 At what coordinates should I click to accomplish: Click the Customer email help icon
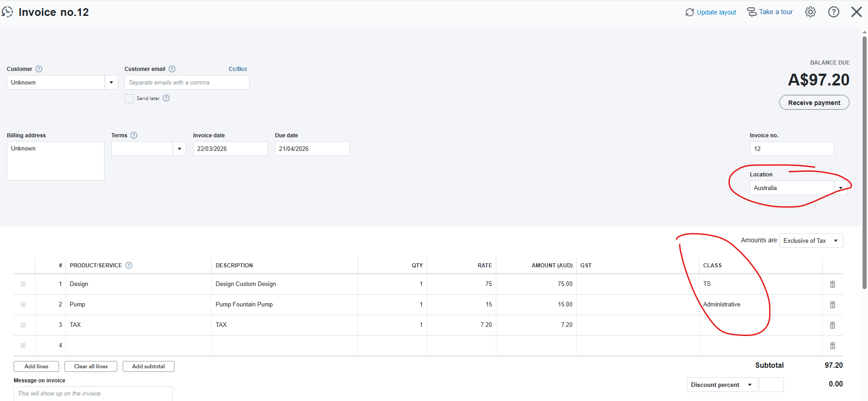click(x=172, y=69)
